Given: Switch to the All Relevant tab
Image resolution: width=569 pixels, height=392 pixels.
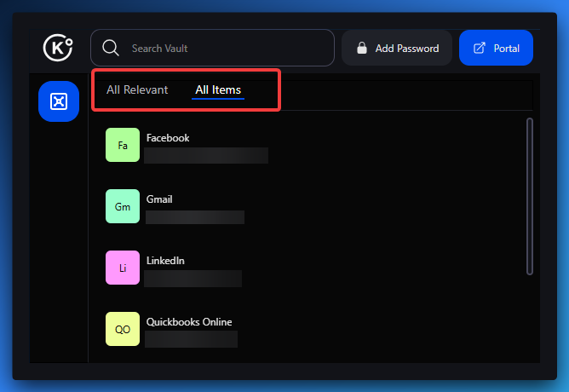Looking at the screenshot, I should 137,89.
